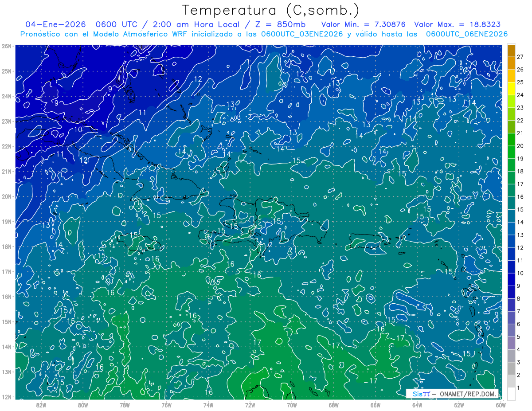This screenshot has height=411, width=532.
Task: Click the number 7 on the color scale
Action: click(518, 312)
